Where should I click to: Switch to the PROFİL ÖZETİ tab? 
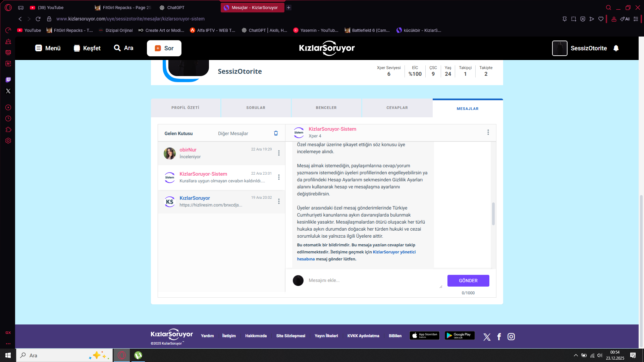coord(185,108)
